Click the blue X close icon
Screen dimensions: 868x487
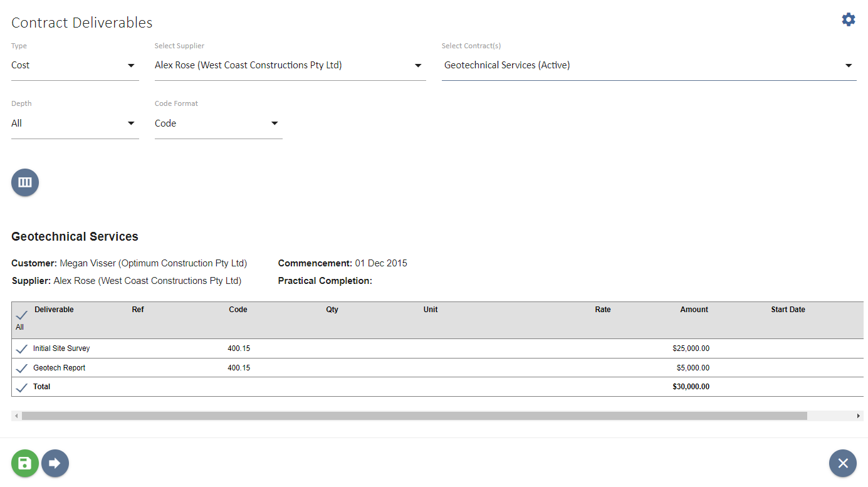click(x=842, y=463)
